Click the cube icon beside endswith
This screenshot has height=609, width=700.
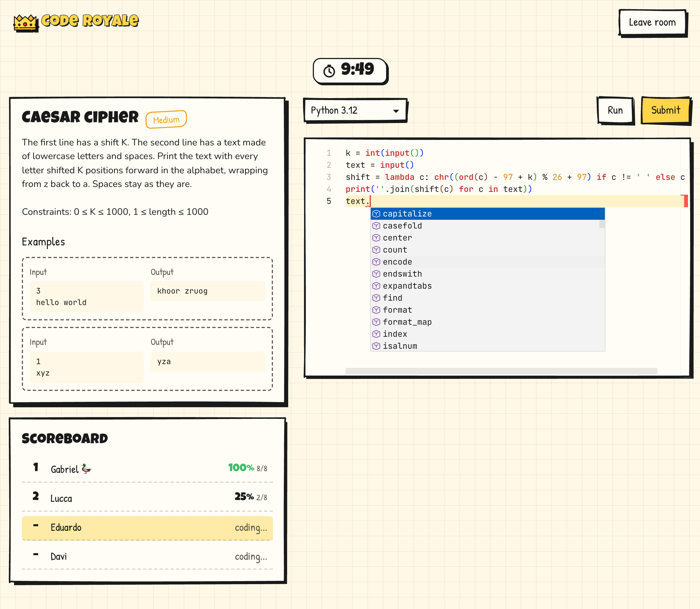pos(376,274)
